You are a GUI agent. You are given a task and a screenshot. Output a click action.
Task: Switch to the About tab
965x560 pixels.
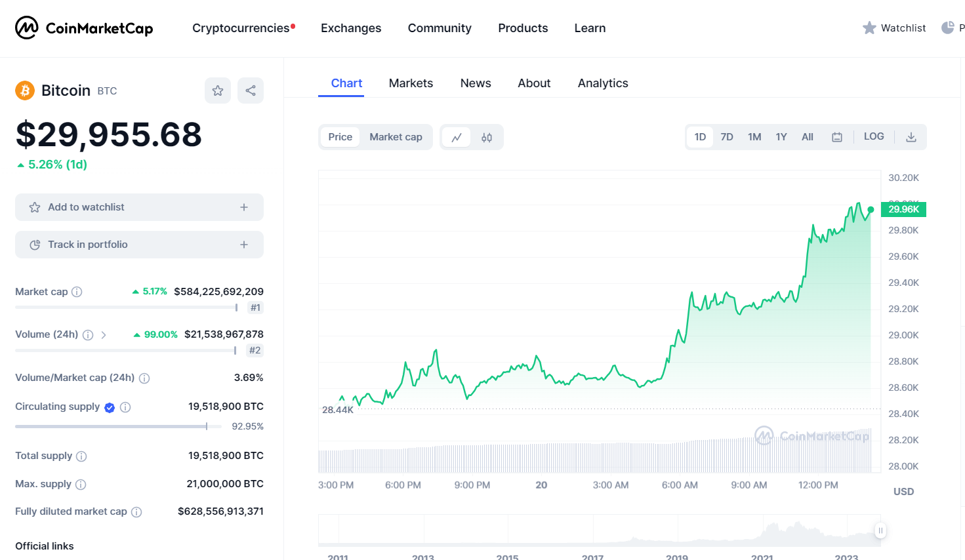click(534, 83)
